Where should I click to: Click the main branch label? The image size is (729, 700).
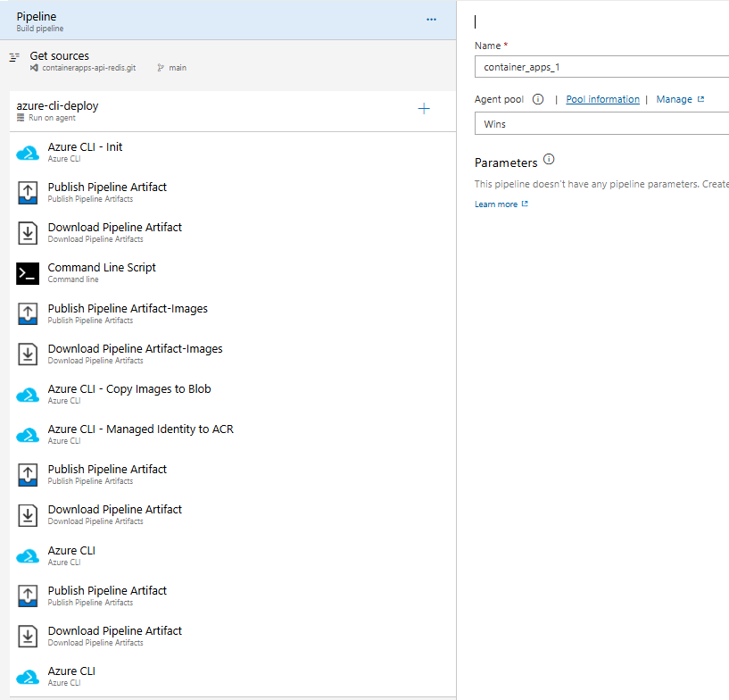[x=178, y=68]
